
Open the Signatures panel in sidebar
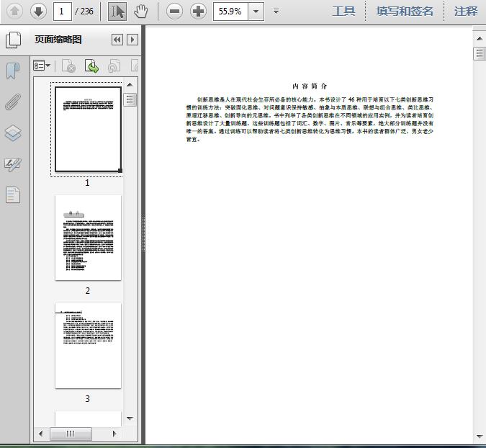[13, 164]
